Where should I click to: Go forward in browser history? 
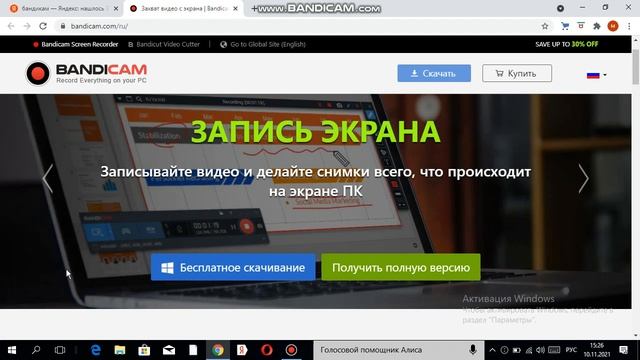pos(27,26)
